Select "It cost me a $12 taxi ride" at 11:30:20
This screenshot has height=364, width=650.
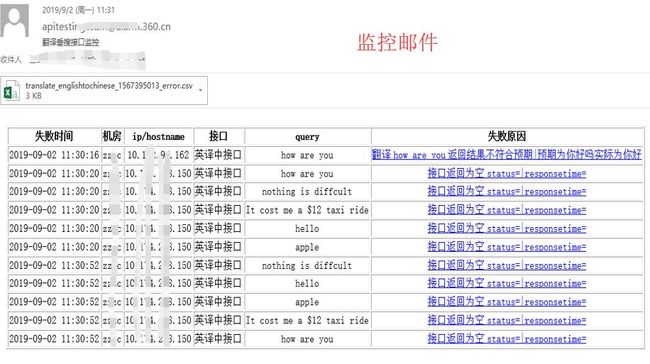[x=307, y=210]
